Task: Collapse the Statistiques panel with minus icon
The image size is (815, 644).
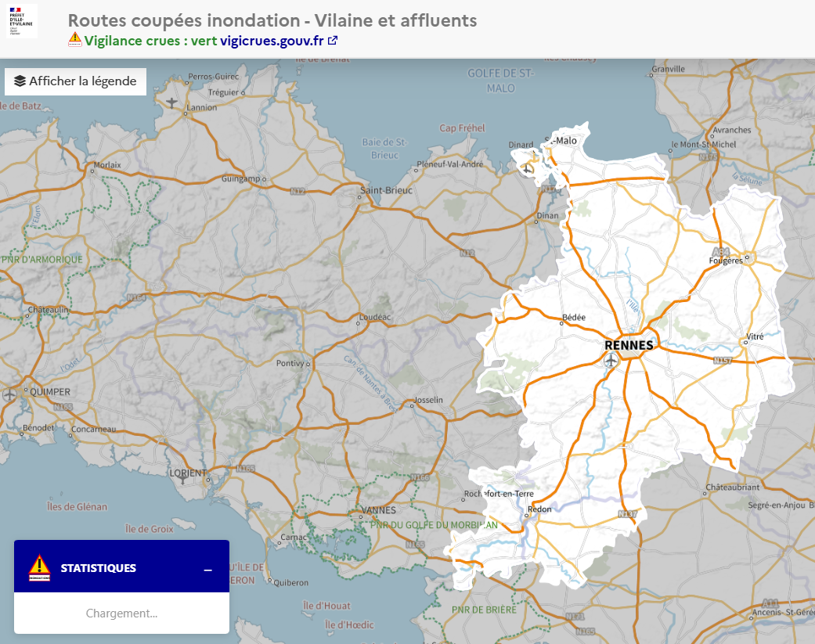Action: [208, 570]
